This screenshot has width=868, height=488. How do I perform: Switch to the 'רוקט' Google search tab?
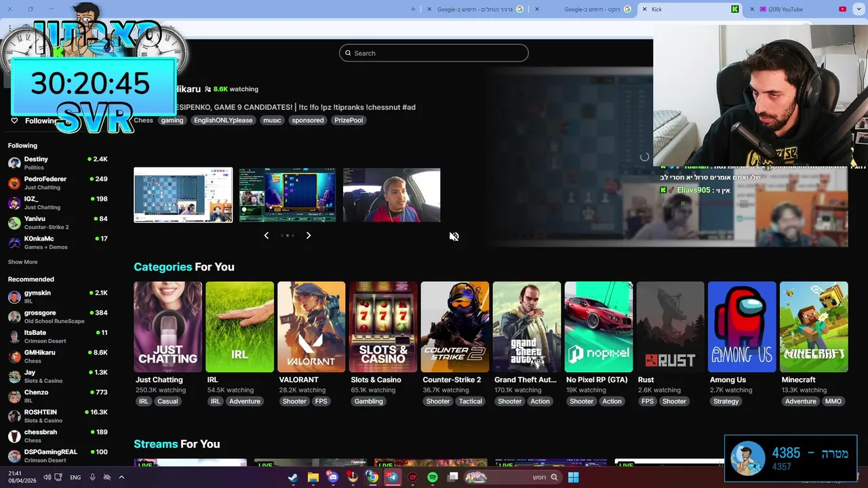pyautogui.click(x=583, y=9)
